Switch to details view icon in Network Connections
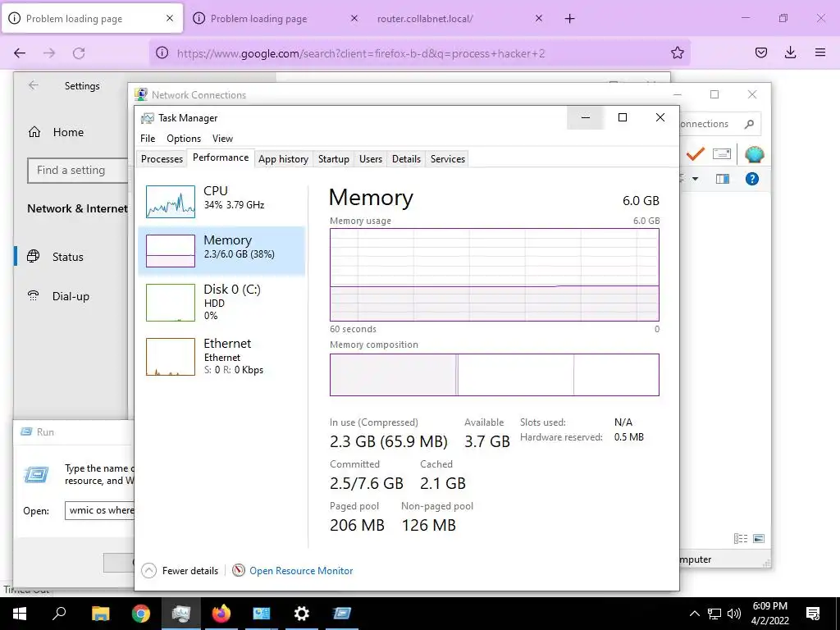Screen dimensions: 840x630 741,538
